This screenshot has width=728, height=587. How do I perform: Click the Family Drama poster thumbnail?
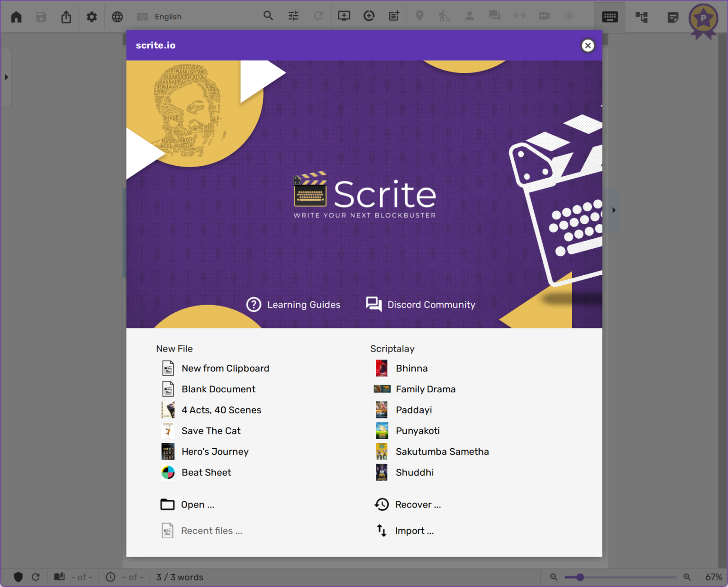pos(382,389)
